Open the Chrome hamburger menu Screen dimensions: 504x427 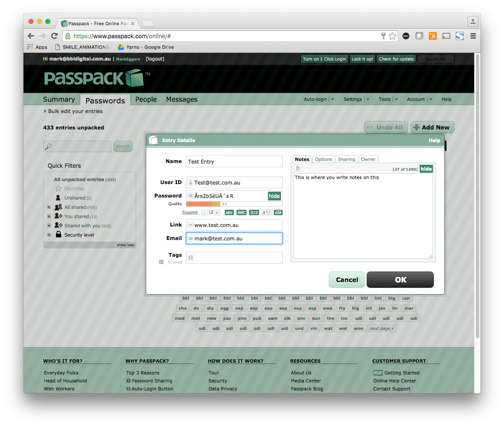click(473, 36)
